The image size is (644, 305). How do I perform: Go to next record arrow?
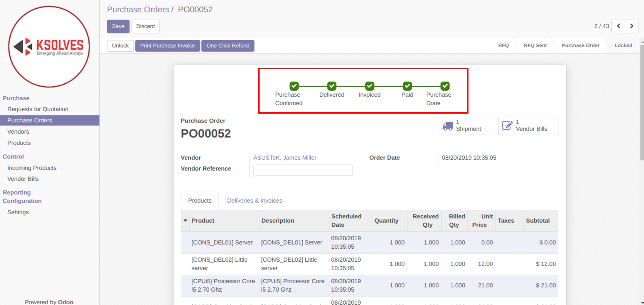[x=632, y=26]
